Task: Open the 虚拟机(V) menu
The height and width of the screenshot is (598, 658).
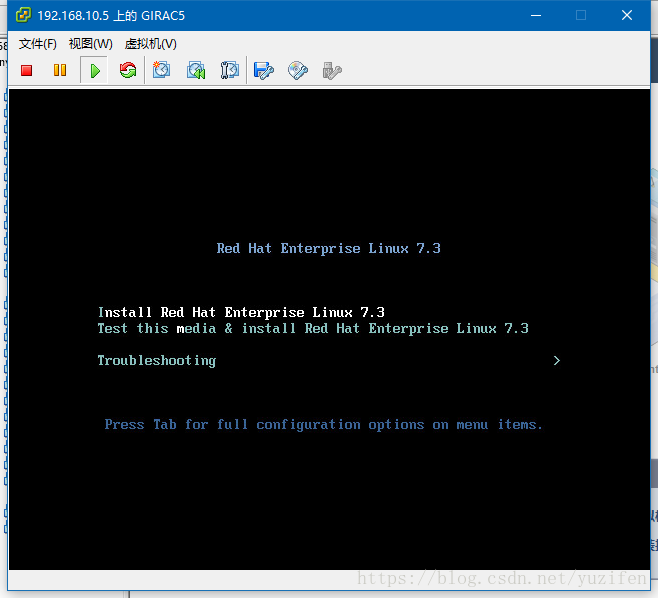Action: [x=151, y=44]
